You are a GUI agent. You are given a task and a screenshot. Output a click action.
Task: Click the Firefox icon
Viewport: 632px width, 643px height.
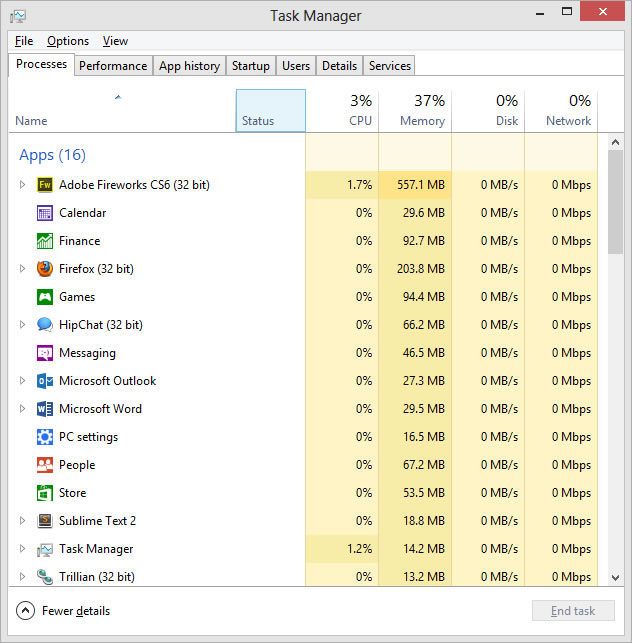45,269
